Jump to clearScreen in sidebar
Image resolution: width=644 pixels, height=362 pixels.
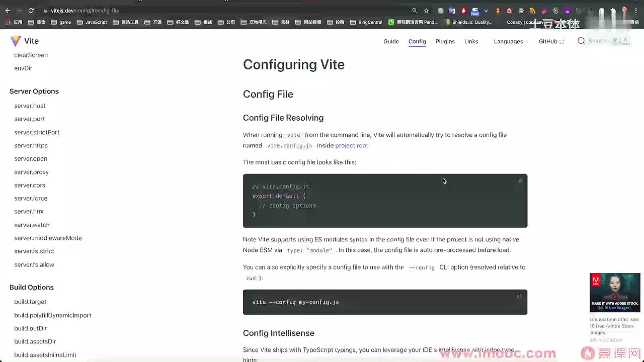tap(31, 55)
